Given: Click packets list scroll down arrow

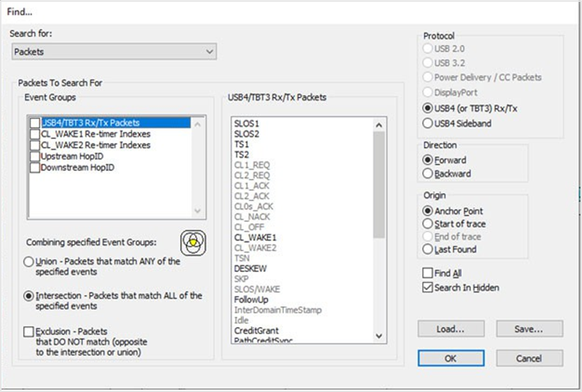Looking at the screenshot, I should pyautogui.click(x=379, y=336).
